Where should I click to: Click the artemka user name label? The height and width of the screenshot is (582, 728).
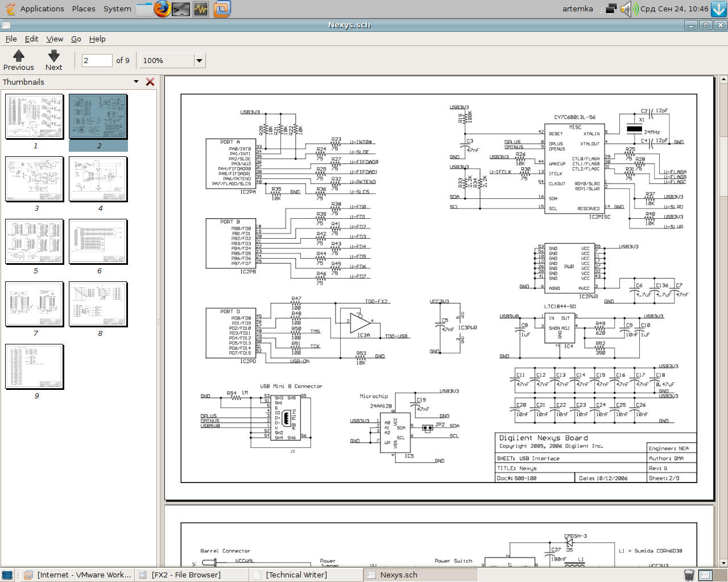pyautogui.click(x=578, y=9)
